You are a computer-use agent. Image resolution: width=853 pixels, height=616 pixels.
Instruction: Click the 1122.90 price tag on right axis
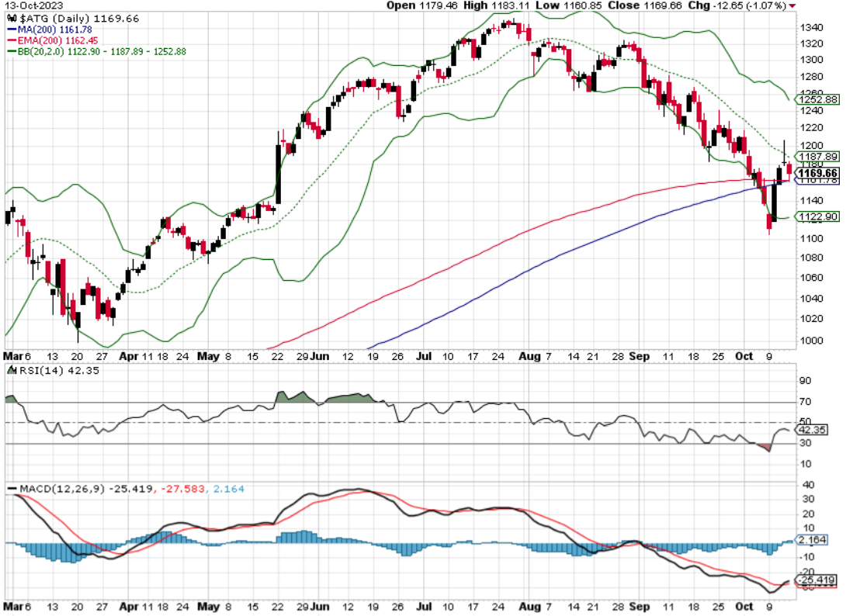point(817,216)
